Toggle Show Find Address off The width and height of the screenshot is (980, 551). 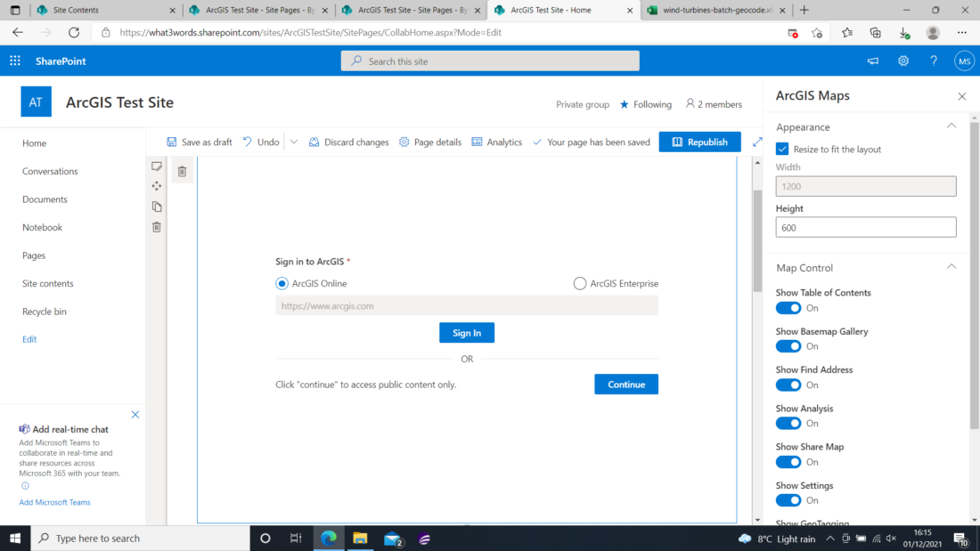pyautogui.click(x=788, y=385)
